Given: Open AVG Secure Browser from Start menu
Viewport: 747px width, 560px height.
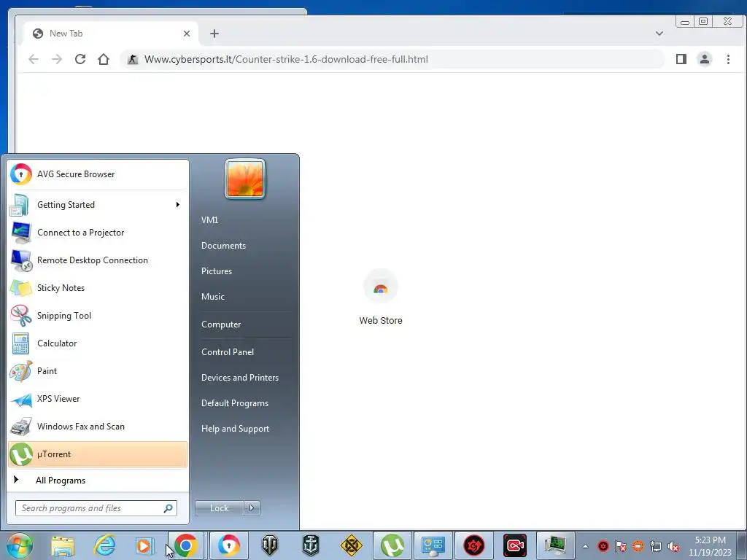Looking at the screenshot, I should [98, 174].
